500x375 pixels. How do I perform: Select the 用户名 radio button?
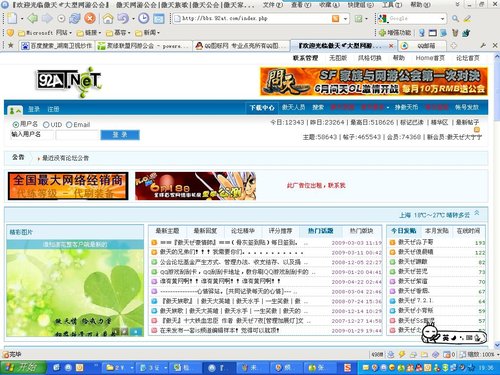pyautogui.click(x=15, y=125)
